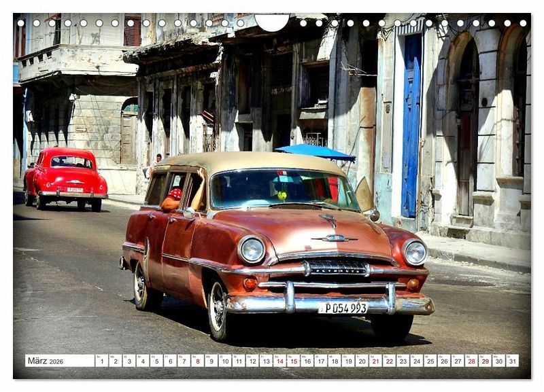Select day 25 in the calendar strip

click(430, 361)
